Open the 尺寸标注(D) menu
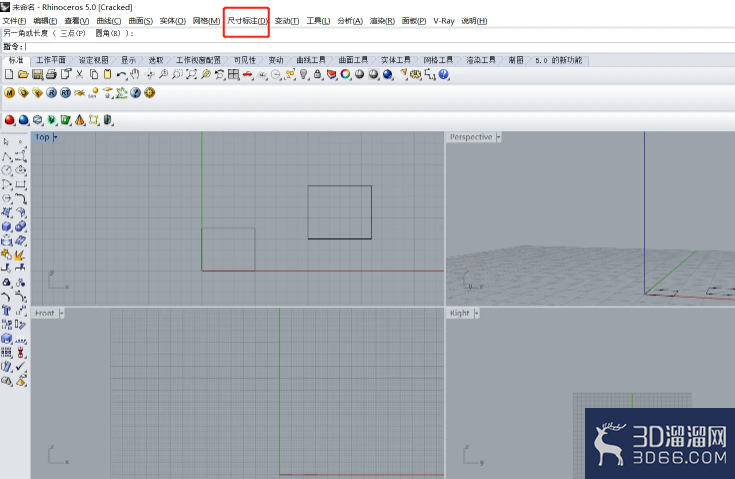The height and width of the screenshot is (479, 735). [248, 21]
